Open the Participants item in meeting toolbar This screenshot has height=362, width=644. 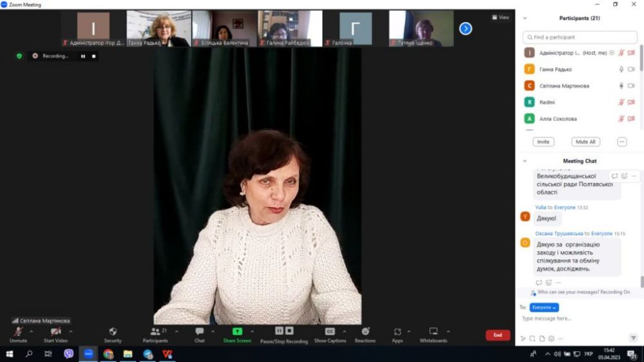click(155, 332)
